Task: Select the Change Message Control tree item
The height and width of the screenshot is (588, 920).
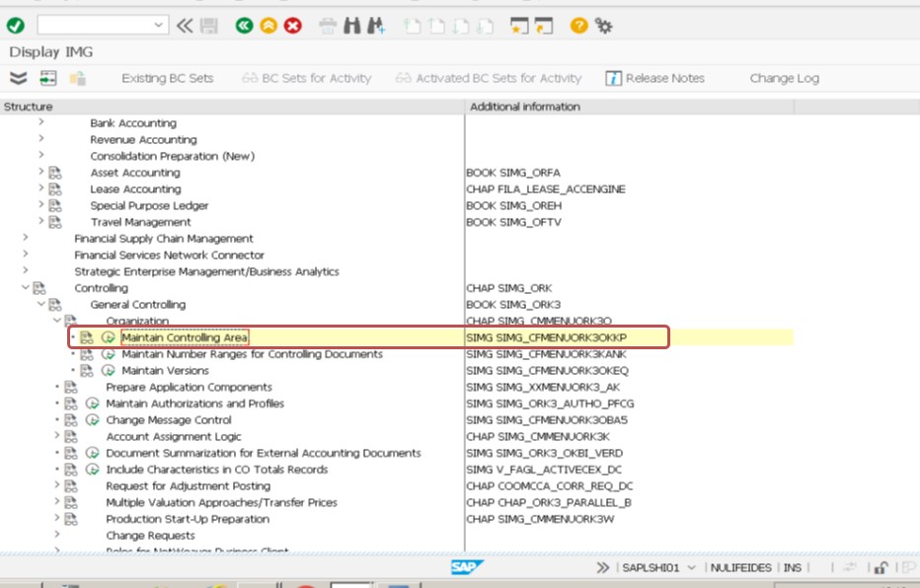Action: (x=169, y=419)
